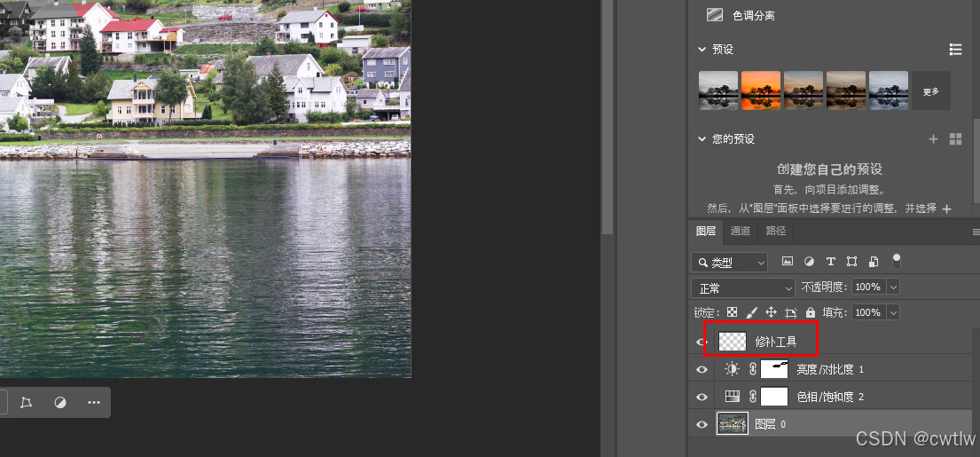Unlink the 亮度/对比度 1 mask chain
This screenshot has width=980, height=457.
click(752, 369)
